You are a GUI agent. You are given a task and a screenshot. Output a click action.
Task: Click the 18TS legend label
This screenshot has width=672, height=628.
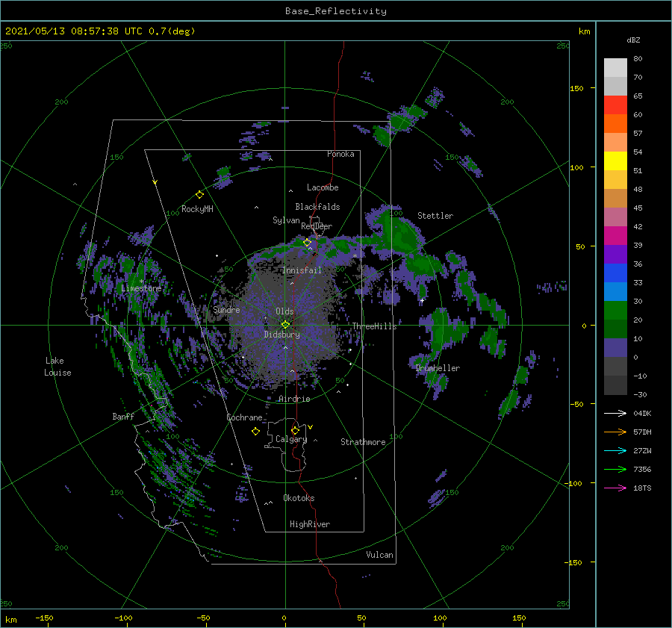click(x=642, y=488)
